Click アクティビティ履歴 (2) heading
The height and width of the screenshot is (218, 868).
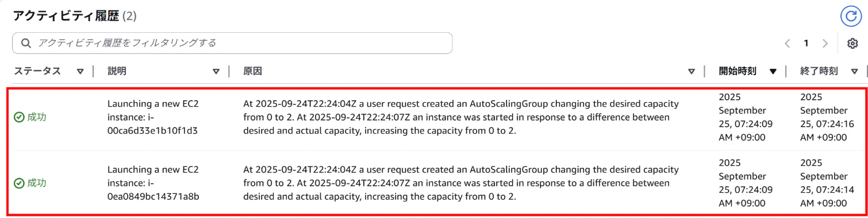tap(75, 15)
